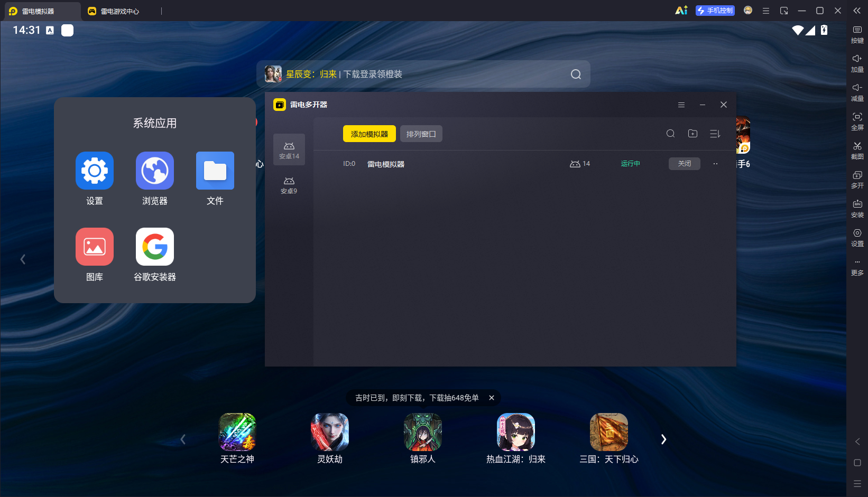The image size is (868, 497).
Task: Click the 雷电模拟器 name in list
Action: click(386, 164)
